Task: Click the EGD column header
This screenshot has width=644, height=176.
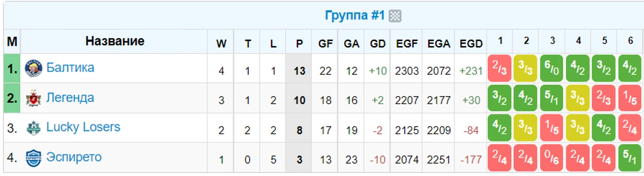Action: point(471,44)
